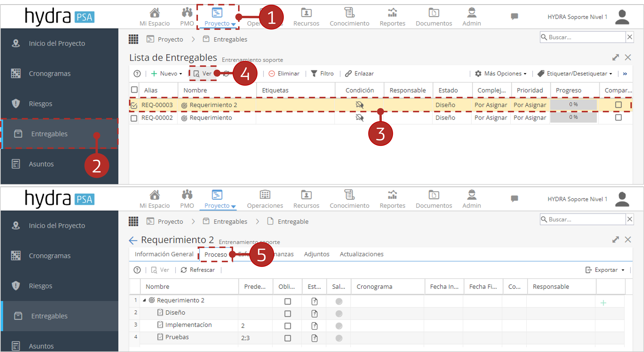
Task: Open PMO icon in Lista de Entregables view
Action: [x=187, y=13]
